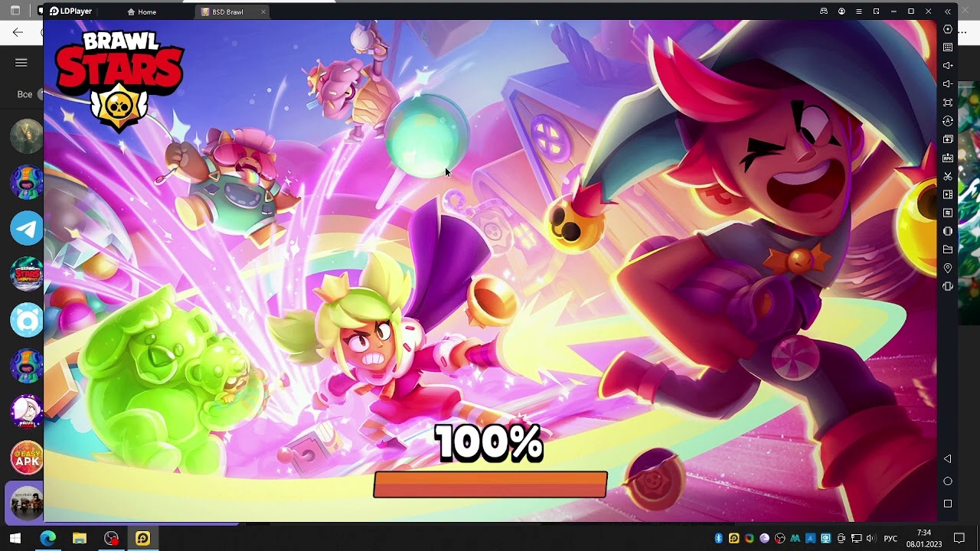Toggle fullscreen mode in LDPlayer sidebar
The width and height of the screenshot is (980, 551).
click(x=948, y=103)
